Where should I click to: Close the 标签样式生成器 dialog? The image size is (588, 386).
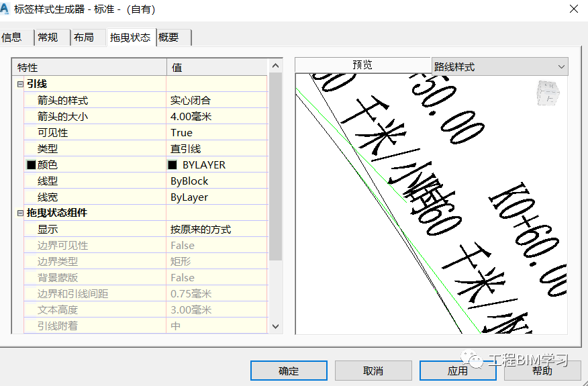(x=574, y=9)
